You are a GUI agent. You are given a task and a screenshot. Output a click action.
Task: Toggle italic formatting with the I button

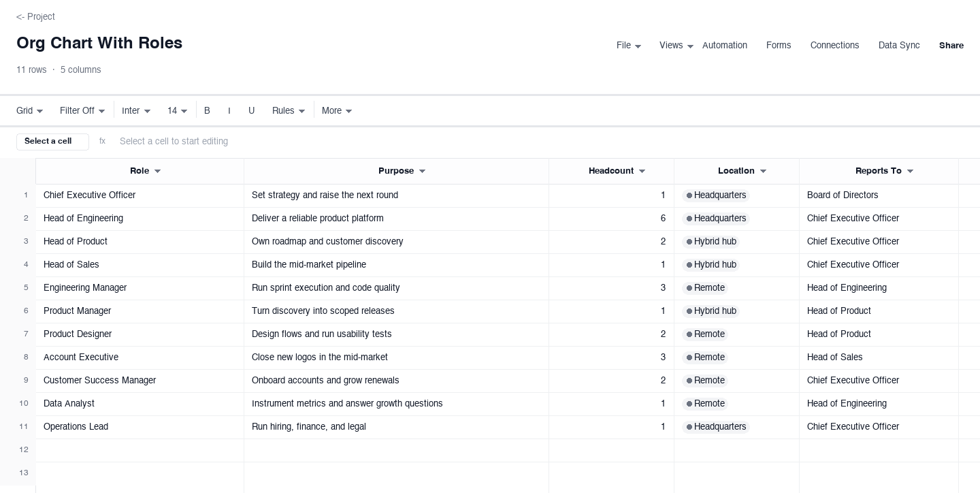[x=229, y=110]
